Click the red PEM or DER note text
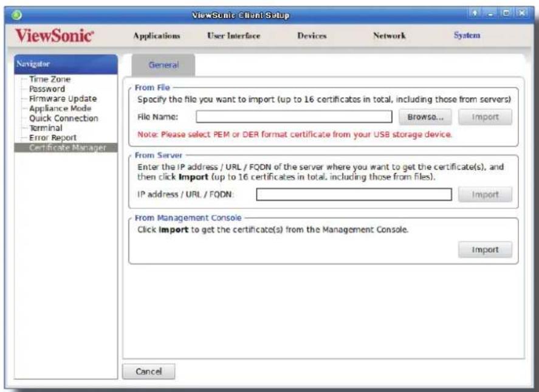This screenshot has height=392, width=539. (x=295, y=134)
